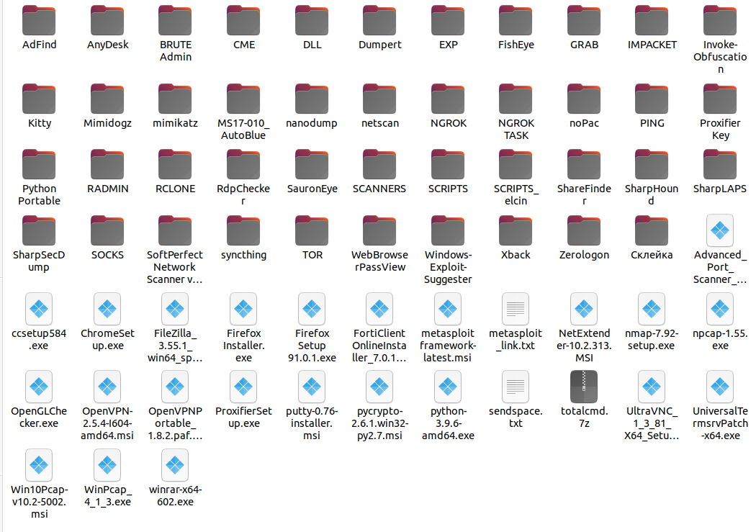This screenshot has height=532, width=756.
Task: Select the DLL folder
Action: [312, 21]
